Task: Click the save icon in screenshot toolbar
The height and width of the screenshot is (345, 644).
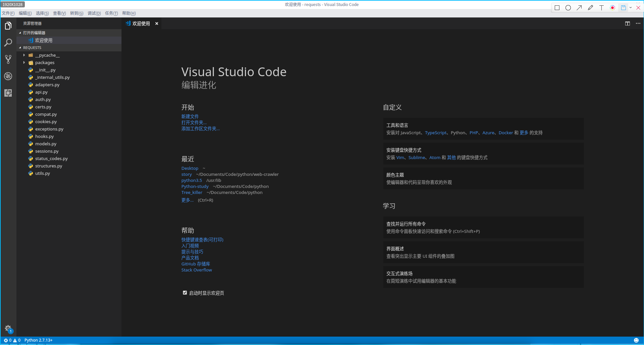Action: (623, 8)
